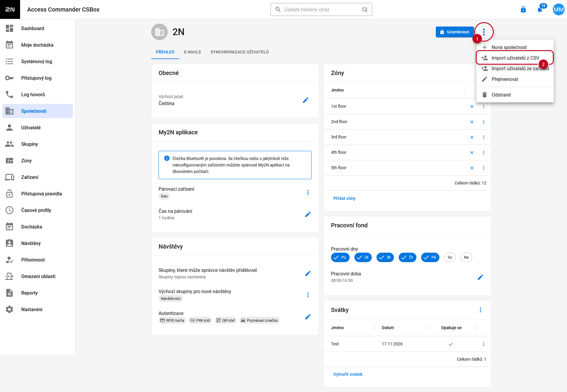Screen dimensions: 567x392
Task: Remove the 4th floor zone
Action: pos(472,153)
